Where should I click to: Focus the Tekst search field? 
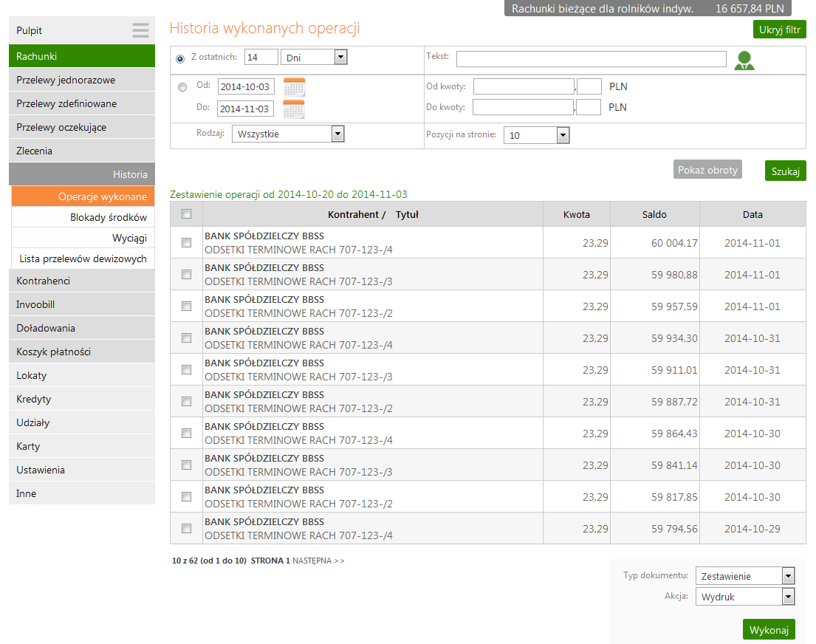[x=592, y=59]
